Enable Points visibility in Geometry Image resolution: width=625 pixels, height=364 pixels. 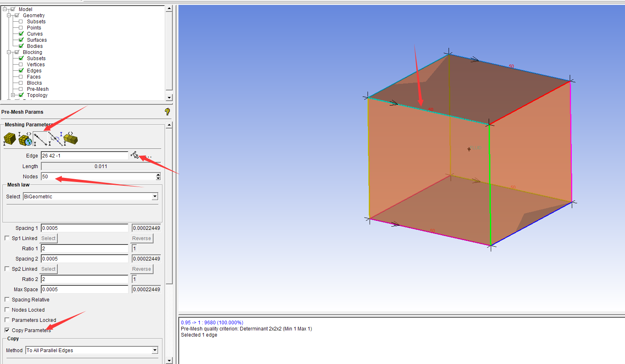(21, 28)
